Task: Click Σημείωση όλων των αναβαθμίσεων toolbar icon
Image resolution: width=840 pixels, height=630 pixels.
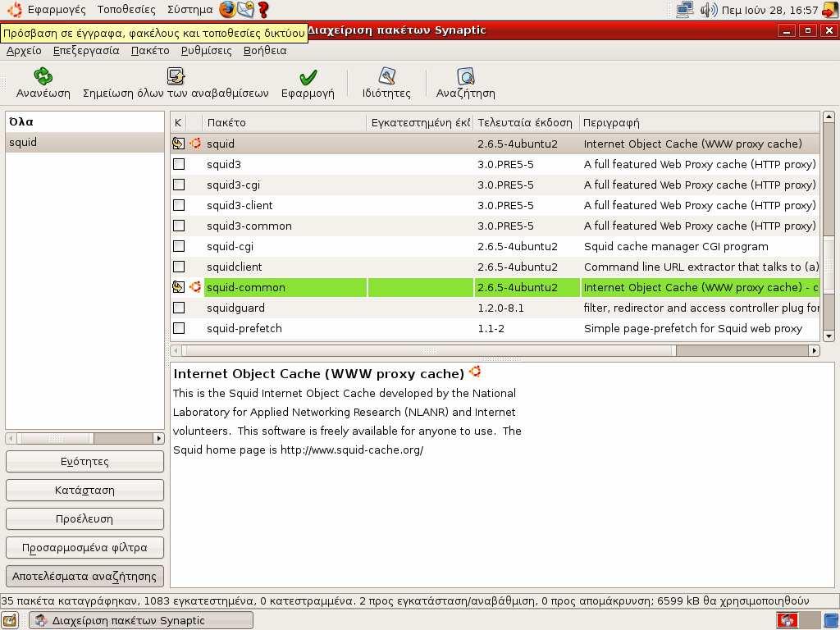Action: point(176,76)
